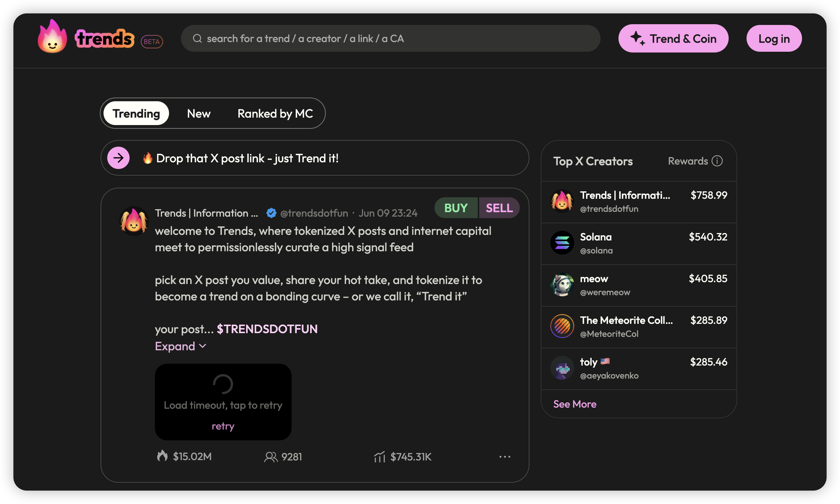Viewport: 840px width, 504px height.
Task: Click the pink SELL button
Action: click(x=499, y=208)
